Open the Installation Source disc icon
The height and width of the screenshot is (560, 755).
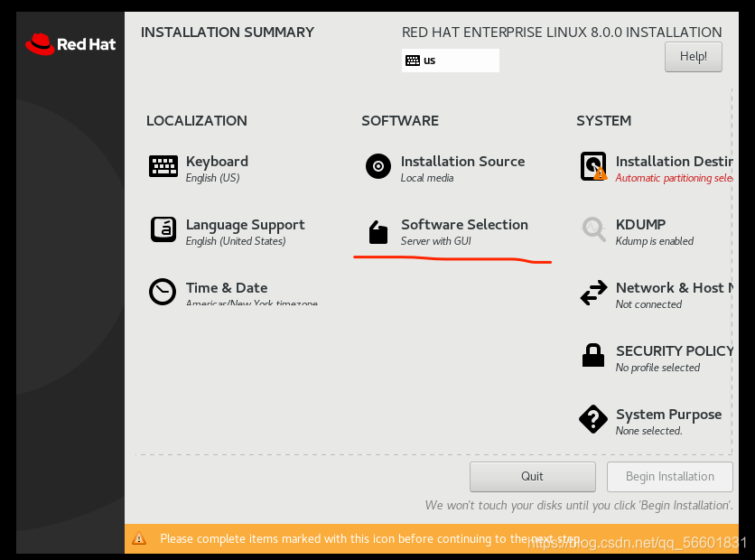(x=378, y=166)
